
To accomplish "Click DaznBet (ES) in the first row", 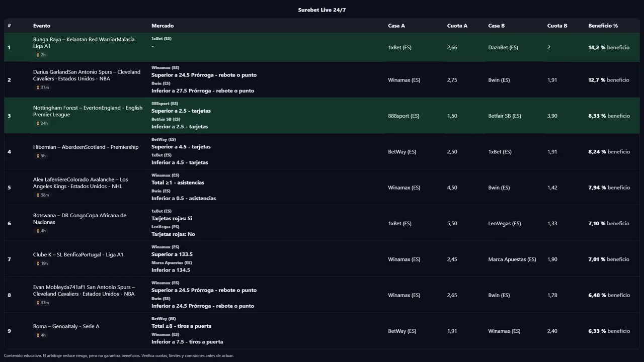I will pos(503,48).
